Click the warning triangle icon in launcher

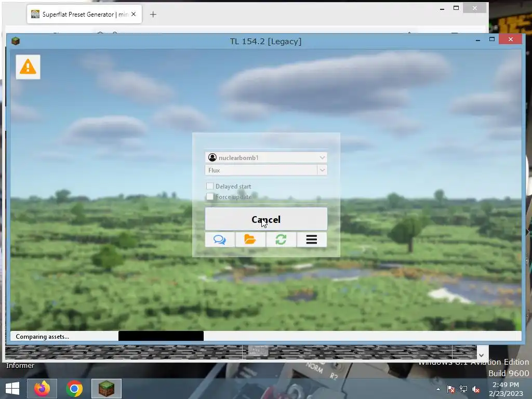pyautogui.click(x=28, y=67)
